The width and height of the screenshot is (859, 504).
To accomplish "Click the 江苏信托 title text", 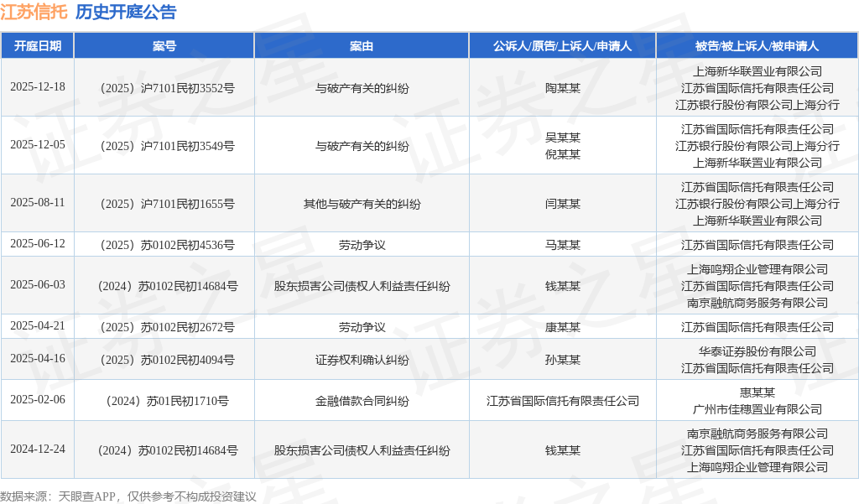I will pos(34,12).
